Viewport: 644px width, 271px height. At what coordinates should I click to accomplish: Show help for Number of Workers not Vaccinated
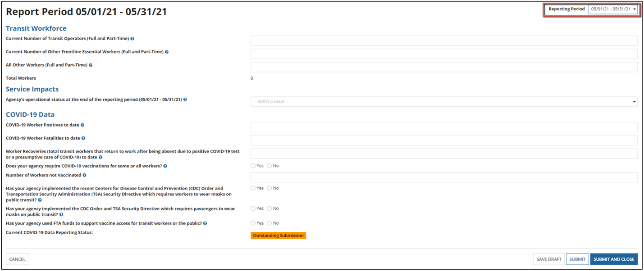point(84,175)
